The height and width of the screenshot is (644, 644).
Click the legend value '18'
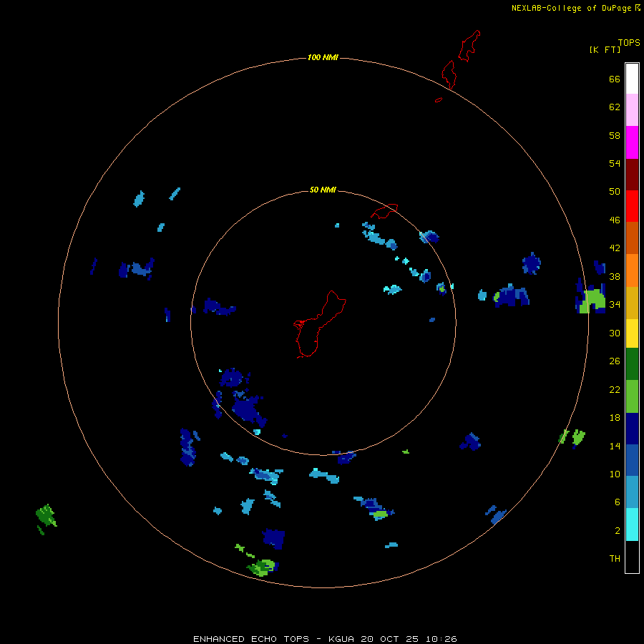tap(615, 418)
